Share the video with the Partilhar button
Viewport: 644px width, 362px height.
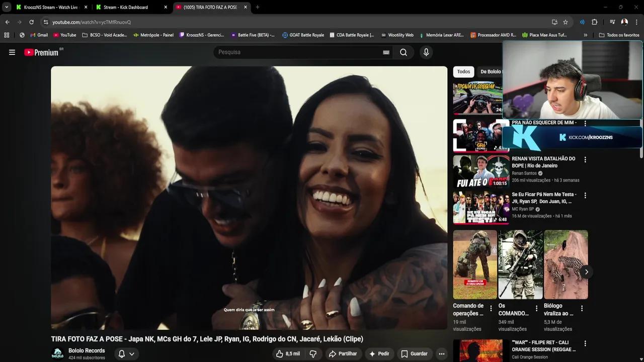(x=344, y=353)
